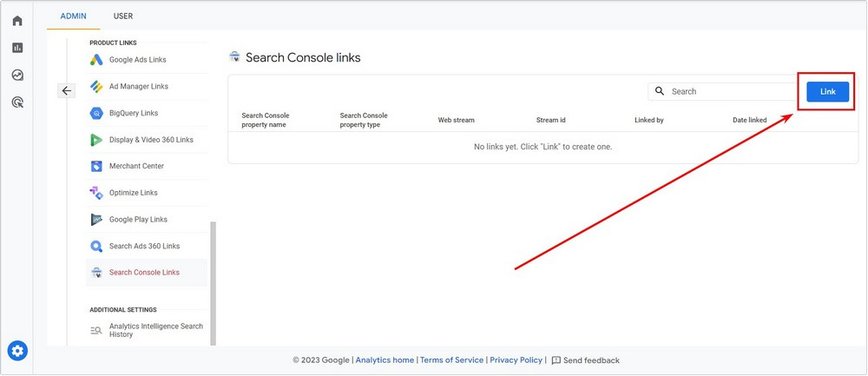
Task: Click the Google Ads Links icon
Action: (96, 60)
